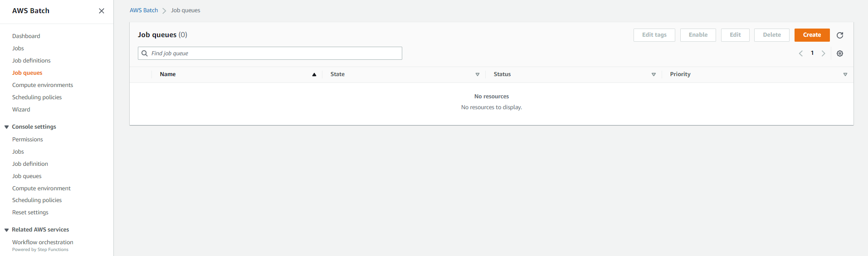Go to next page of results

point(823,53)
